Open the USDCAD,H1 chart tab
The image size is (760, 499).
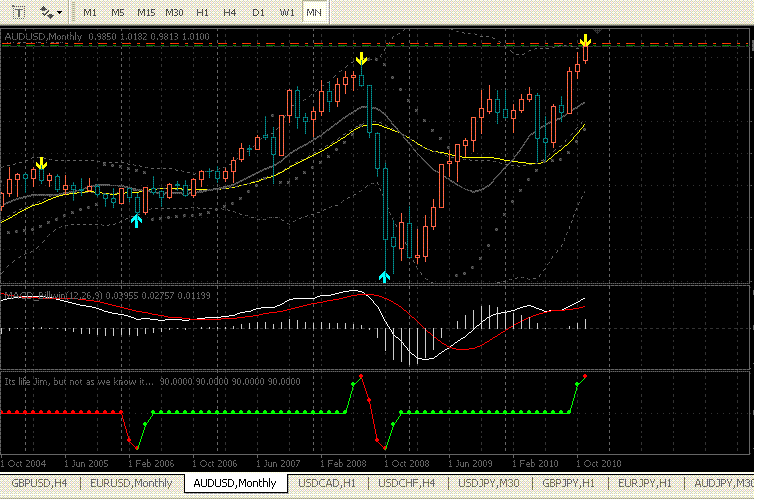tap(327, 483)
